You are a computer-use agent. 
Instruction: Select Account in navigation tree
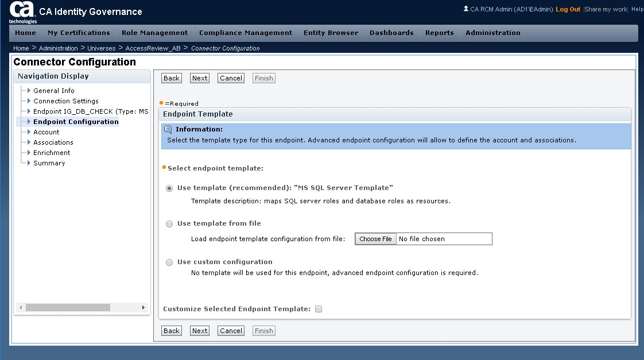click(46, 132)
